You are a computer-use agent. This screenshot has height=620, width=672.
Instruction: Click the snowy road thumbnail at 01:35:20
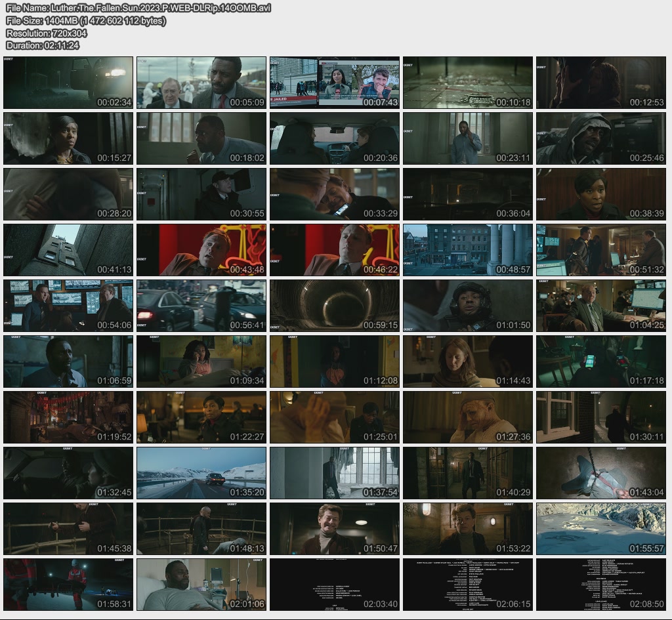[x=201, y=473]
